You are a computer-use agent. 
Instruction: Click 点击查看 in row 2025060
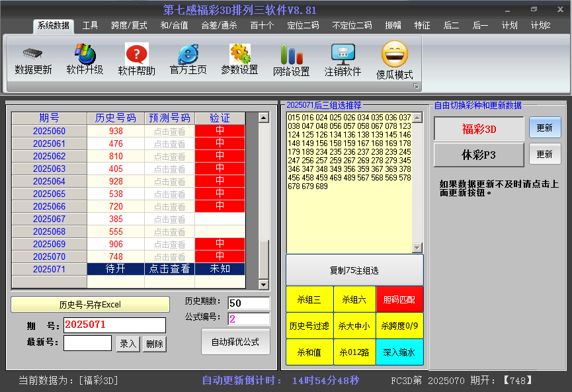[170, 132]
